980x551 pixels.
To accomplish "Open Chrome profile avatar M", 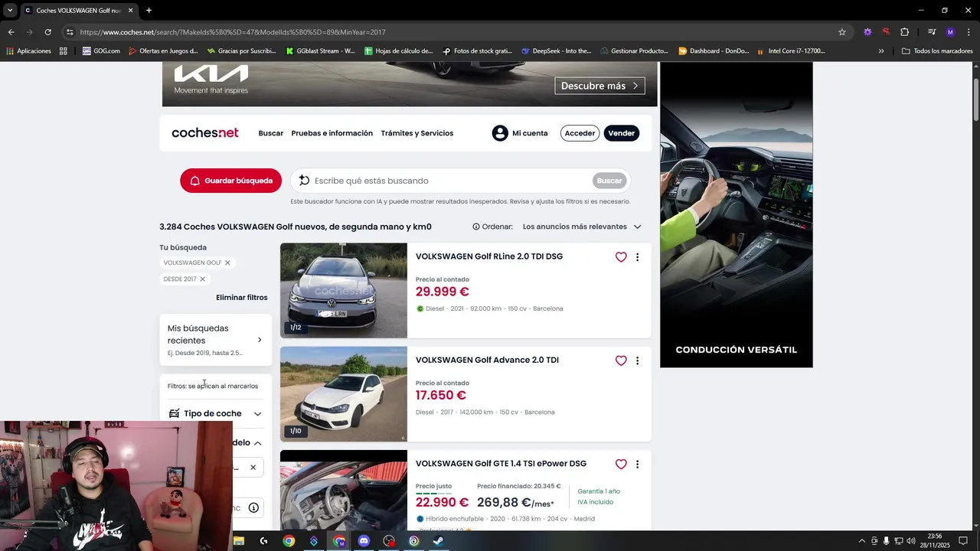I will coord(950,32).
